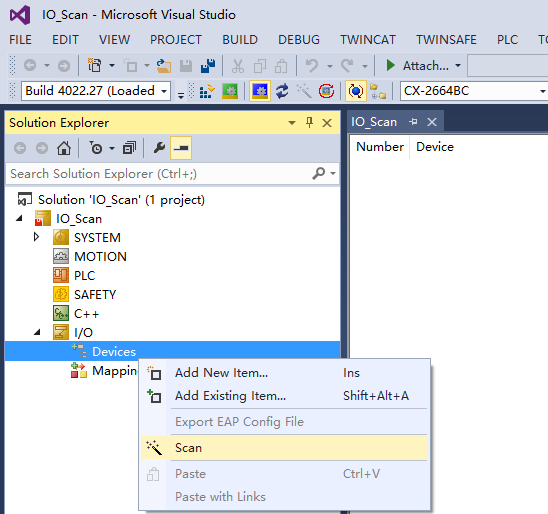
Task: Select the Solution 'IO_Scan' root node
Action: click(x=121, y=200)
